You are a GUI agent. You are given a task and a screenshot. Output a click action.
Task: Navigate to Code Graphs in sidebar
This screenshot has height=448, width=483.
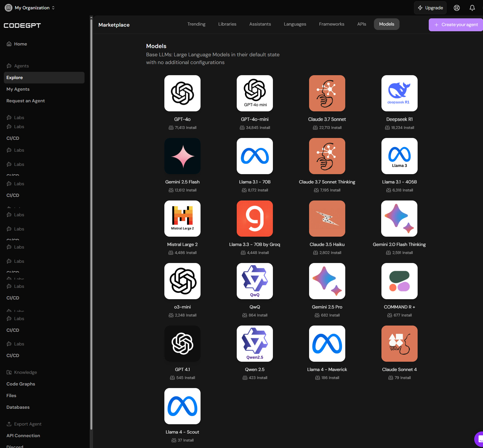(x=21, y=384)
